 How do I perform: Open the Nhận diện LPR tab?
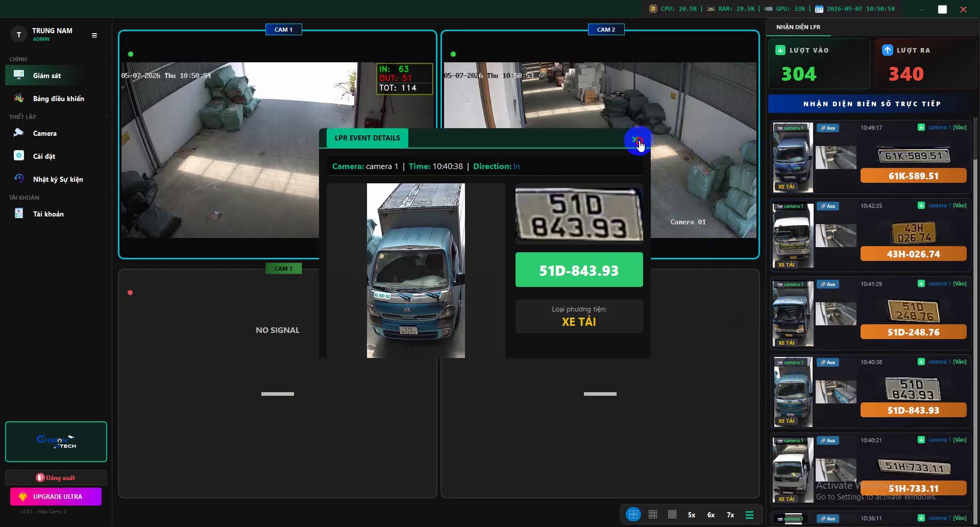coord(798,27)
